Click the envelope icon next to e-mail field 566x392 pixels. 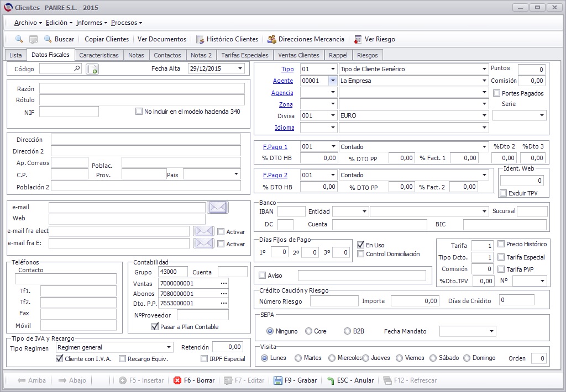(218, 208)
